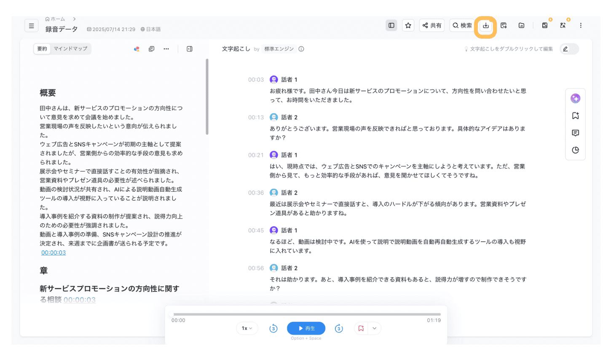Switch to the マインドマップ tab
The height and width of the screenshot is (364, 611).
click(x=70, y=49)
